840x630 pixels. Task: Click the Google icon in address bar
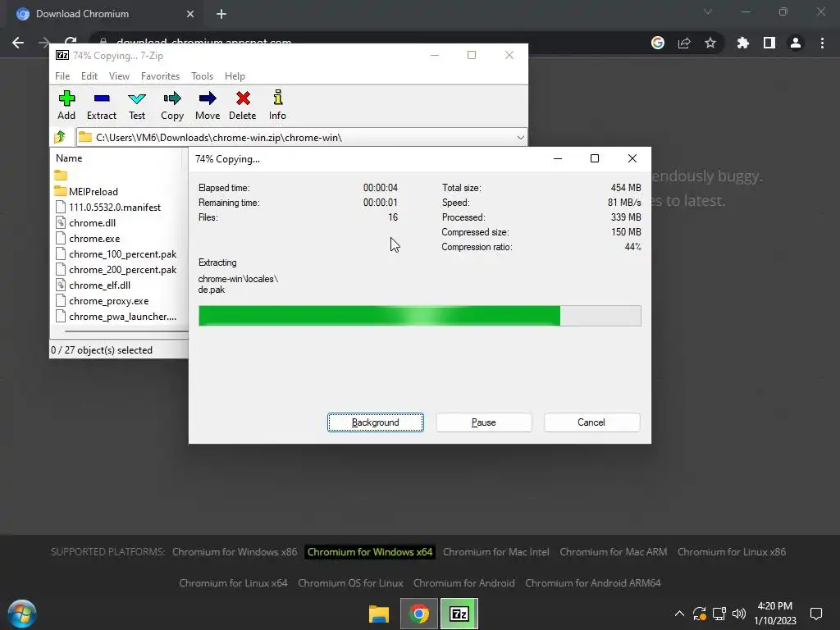(x=658, y=43)
